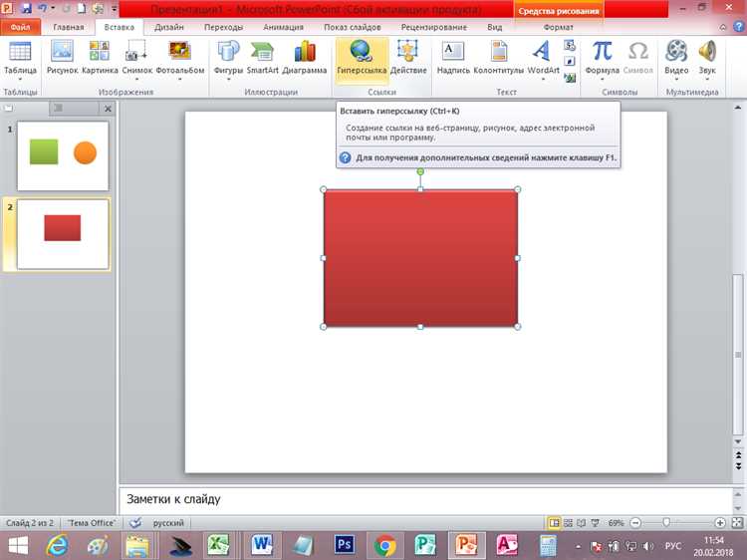Open the Формат drawing tools tab

point(559,27)
